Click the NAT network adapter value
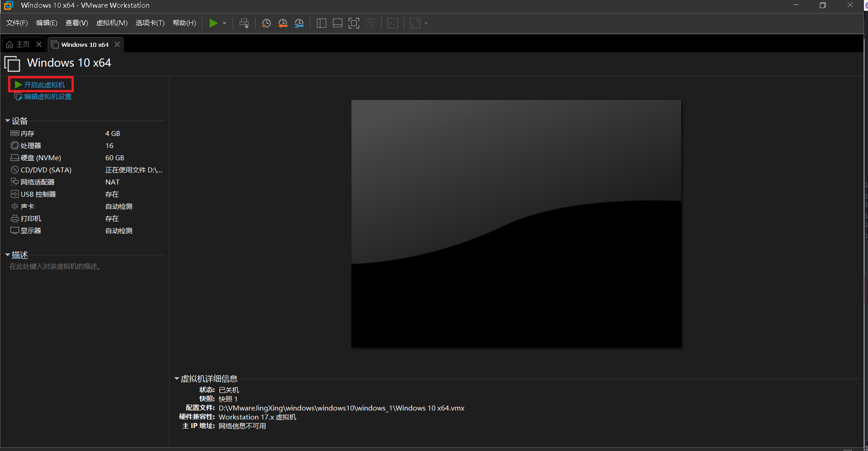868x451 pixels. coord(112,182)
